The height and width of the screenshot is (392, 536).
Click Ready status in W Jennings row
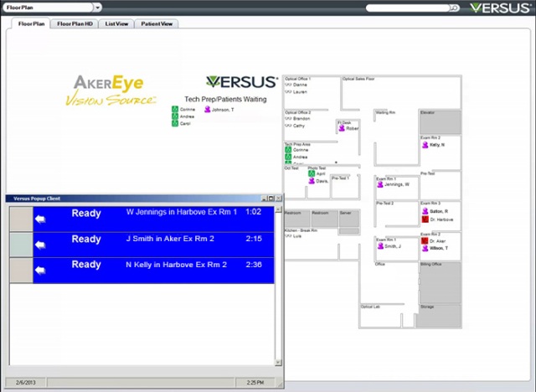click(86, 214)
